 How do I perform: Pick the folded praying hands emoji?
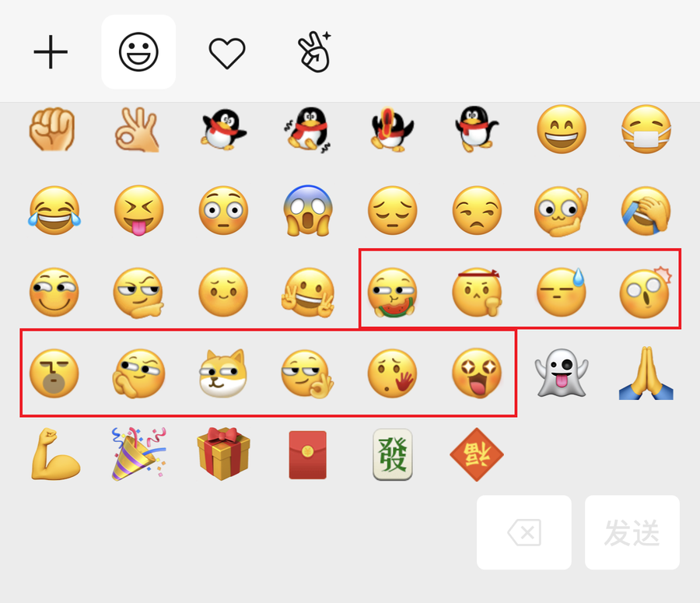(646, 373)
